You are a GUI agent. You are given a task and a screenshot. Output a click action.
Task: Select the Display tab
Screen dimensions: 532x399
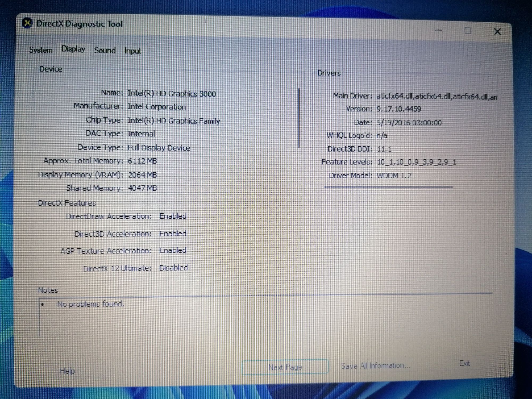73,49
